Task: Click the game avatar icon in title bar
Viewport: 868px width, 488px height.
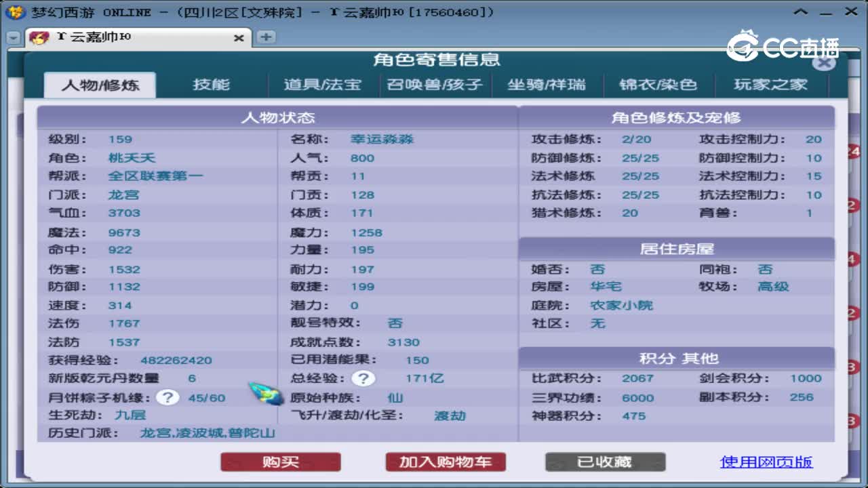Action: (x=15, y=12)
